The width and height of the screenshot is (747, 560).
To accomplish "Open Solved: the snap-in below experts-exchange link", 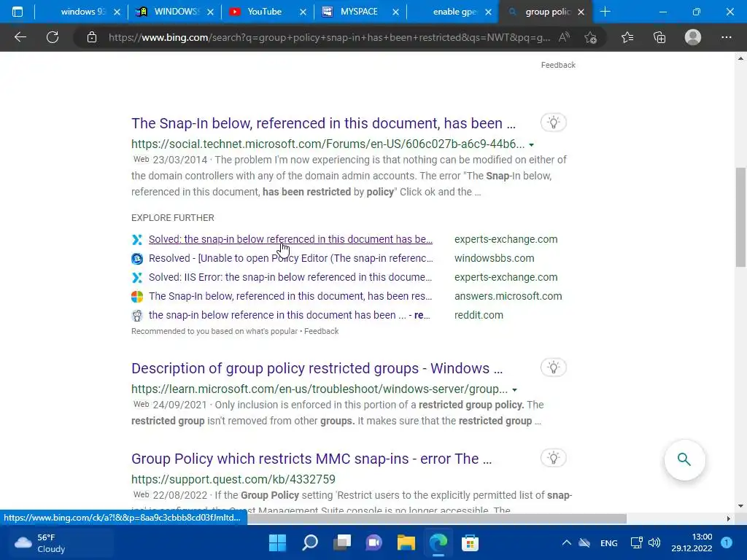I will click(x=290, y=239).
